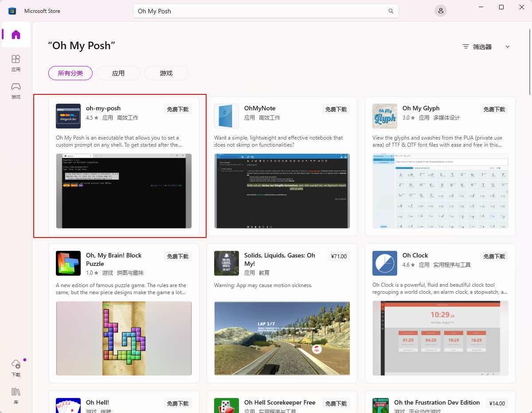Screen dimensions: 532x413
Task: Open the 游戏 section in sidebar
Action: tap(16, 90)
